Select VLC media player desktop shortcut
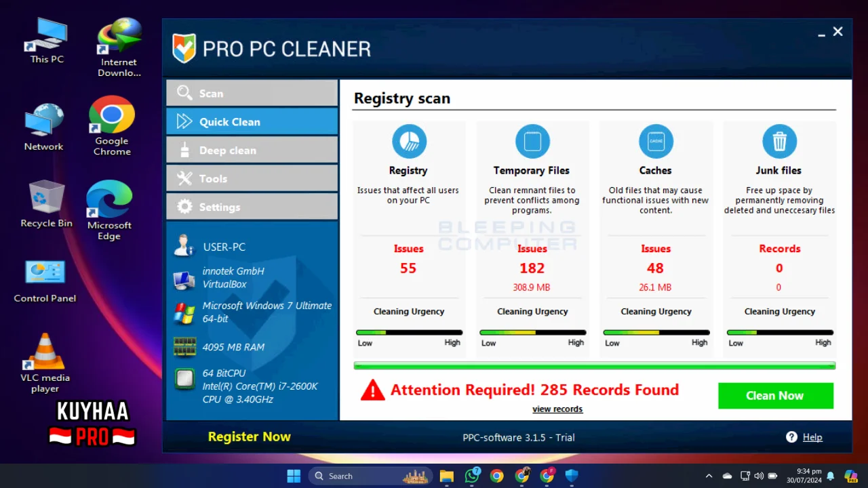The height and width of the screenshot is (488, 868). click(45, 363)
